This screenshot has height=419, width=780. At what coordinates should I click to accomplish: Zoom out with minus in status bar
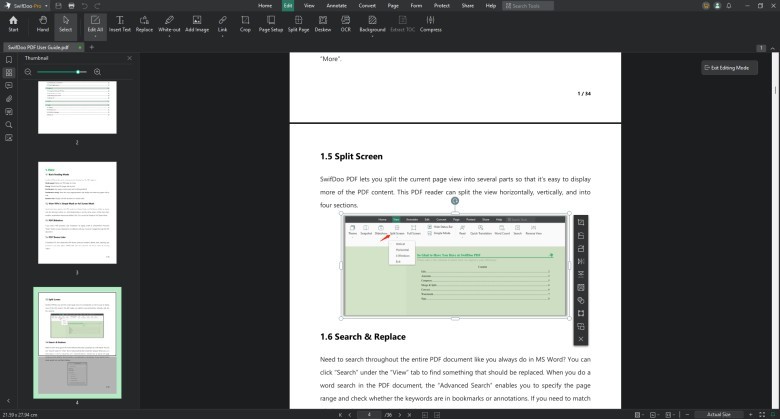tap(687, 415)
